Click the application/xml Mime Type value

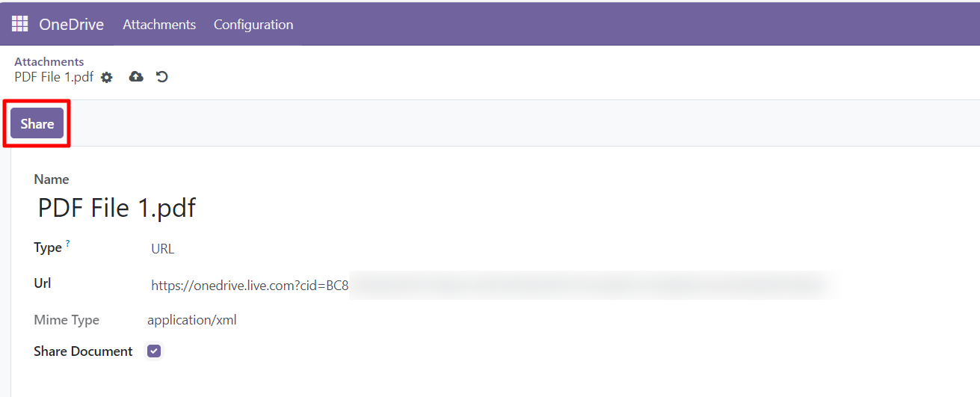tap(192, 320)
